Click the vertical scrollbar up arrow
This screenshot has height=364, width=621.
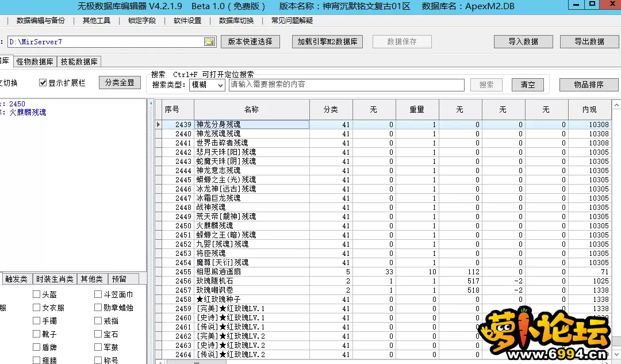(616, 105)
